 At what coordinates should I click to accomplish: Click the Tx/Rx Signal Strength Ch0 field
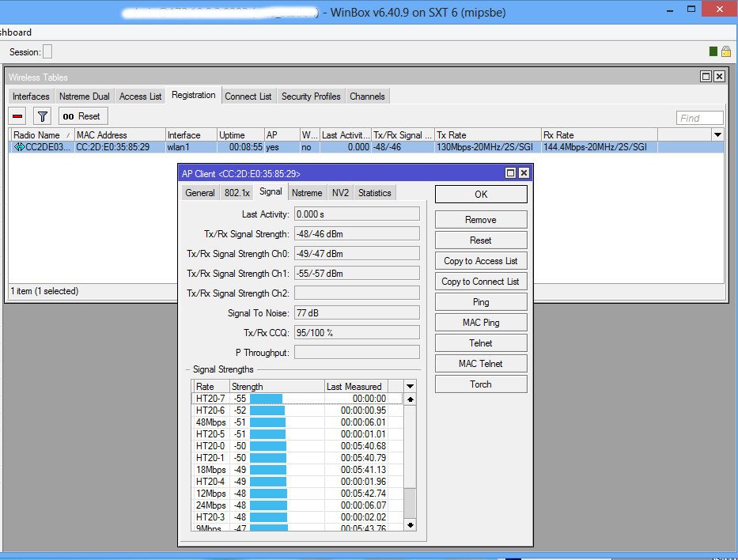pyautogui.click(x=357, y=254)
